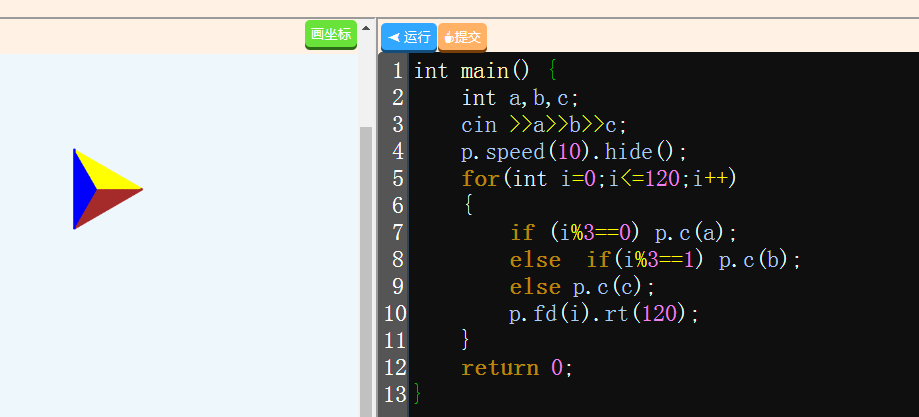Viewport: 919px width, 417px height.
Task: Click the scroll-up arrow of canvas scrollbar
Action: [366, 28]
